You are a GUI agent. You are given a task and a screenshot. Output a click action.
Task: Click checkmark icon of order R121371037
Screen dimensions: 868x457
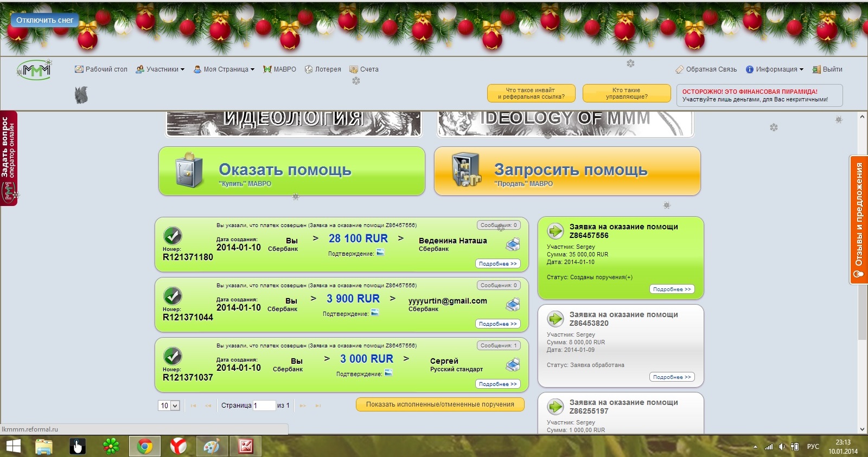[x=173, y=356]
